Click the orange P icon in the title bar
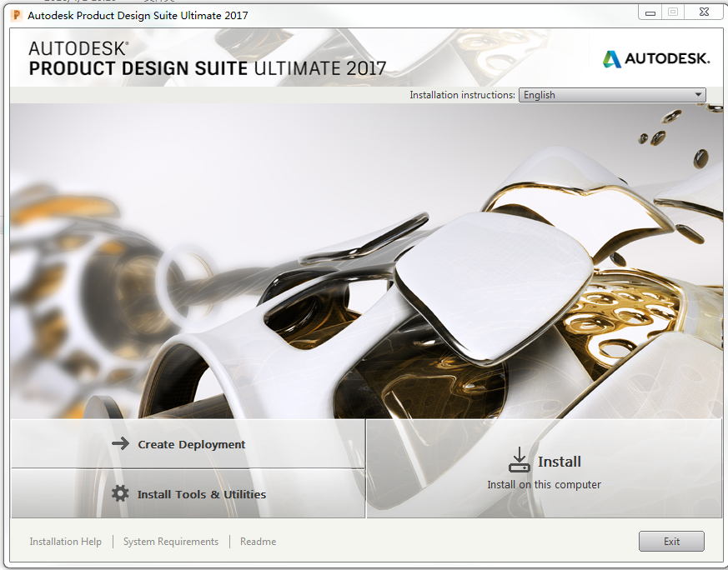 (16, 15)
